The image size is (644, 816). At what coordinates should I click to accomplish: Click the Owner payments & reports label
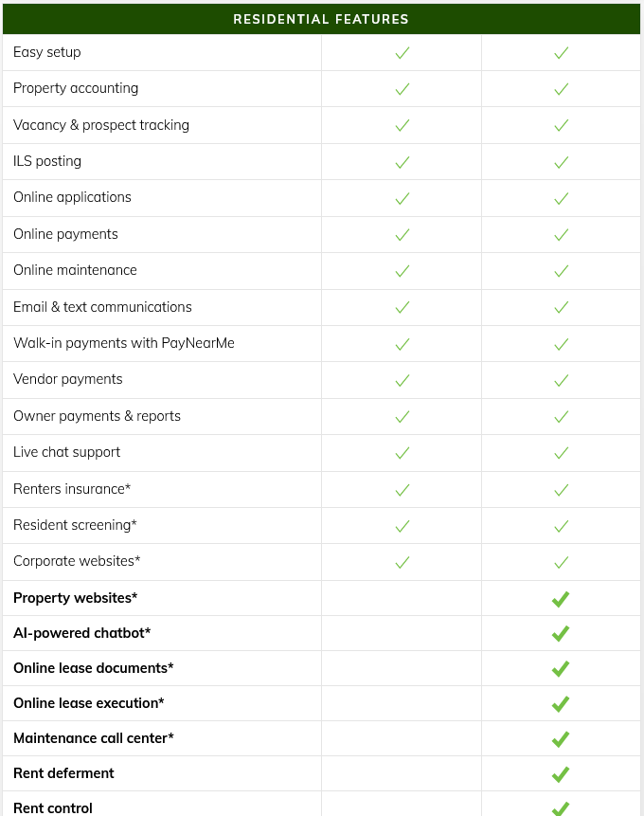coord(98,416)
